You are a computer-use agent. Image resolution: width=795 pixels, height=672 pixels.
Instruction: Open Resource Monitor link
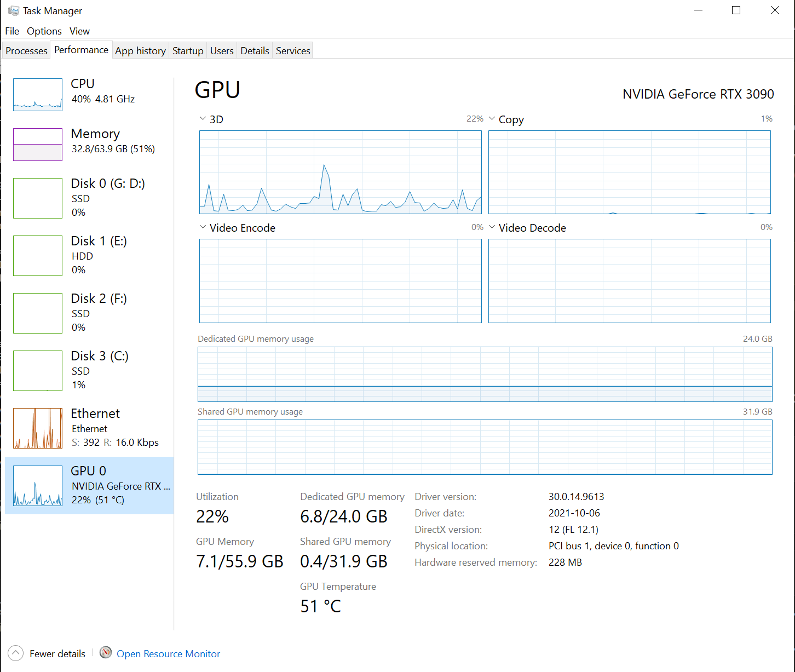tap(168, 653)
